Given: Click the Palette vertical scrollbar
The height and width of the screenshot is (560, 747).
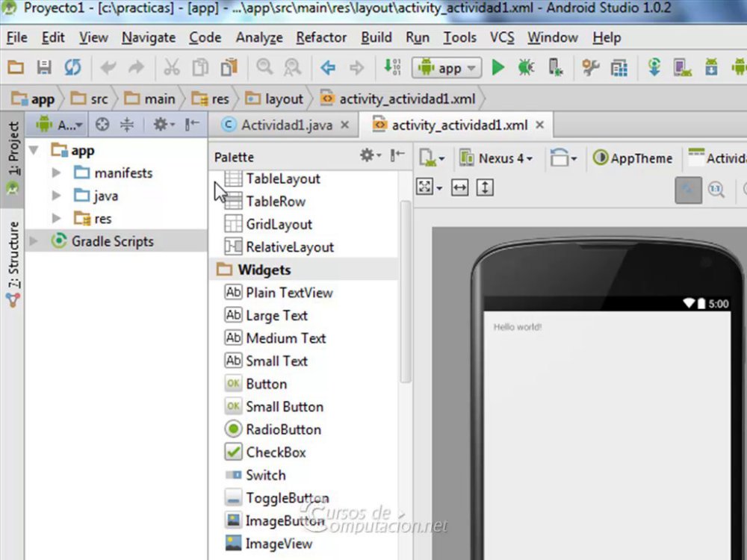Looking at the screenshot, I should [x=406, y=291].
